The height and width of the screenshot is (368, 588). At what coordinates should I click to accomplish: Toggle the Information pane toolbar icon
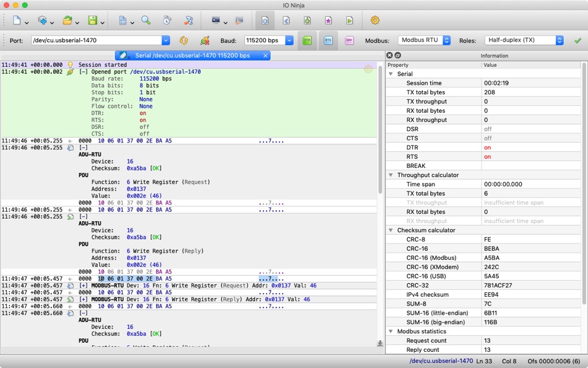click(x=265, y=20)
